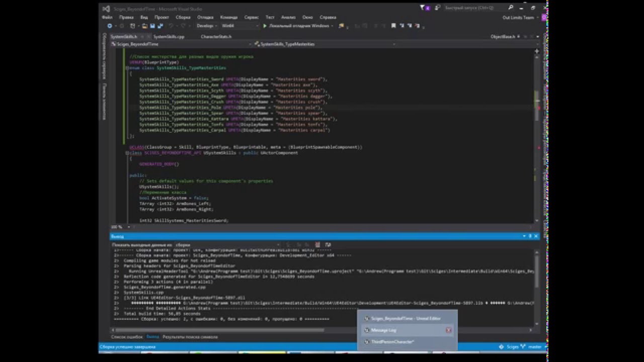Switch to the SystemSkills.cpp tab
This screenshot has height=362, width=644.
pyautogui.click(x=169, y=37)
